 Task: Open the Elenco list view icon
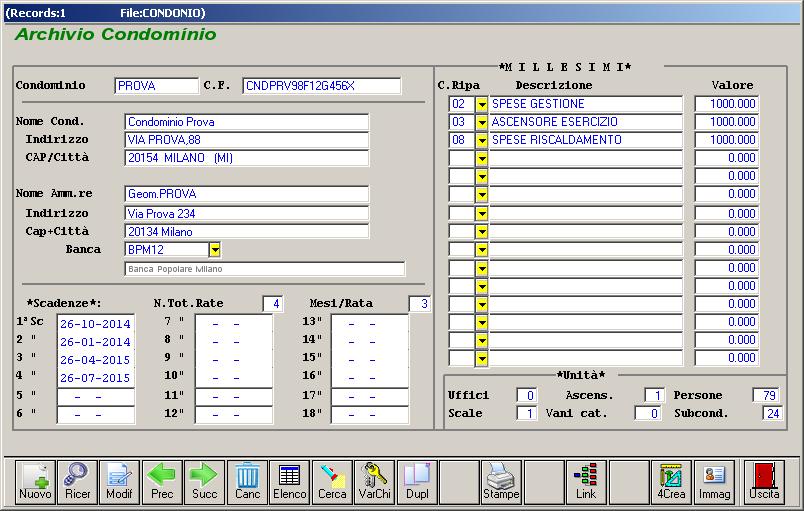[x=290, y=482]
